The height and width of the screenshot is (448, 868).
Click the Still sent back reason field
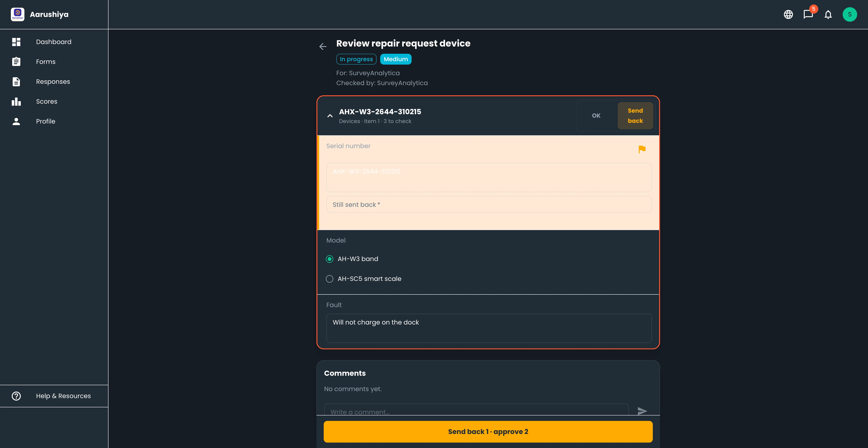point(488,204)
